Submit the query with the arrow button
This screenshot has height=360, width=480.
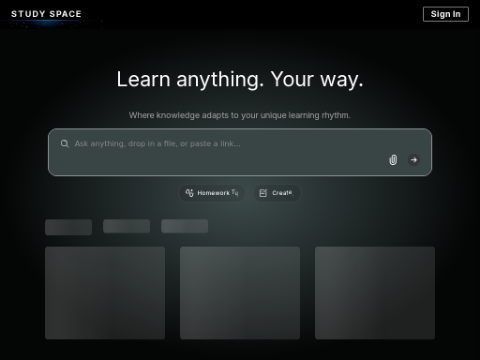[x=414, y=160]
